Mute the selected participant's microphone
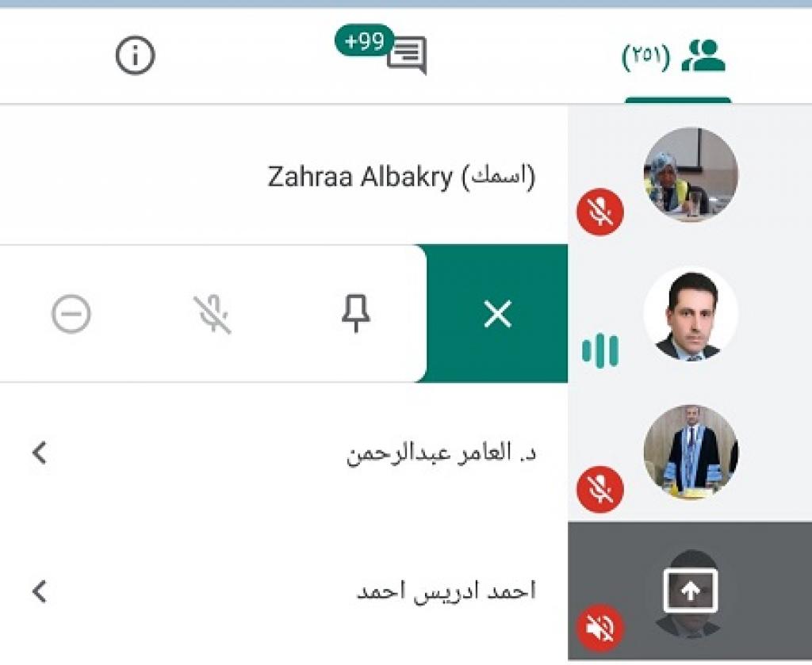This screenshot has width=812, height=665. point(213,314)
